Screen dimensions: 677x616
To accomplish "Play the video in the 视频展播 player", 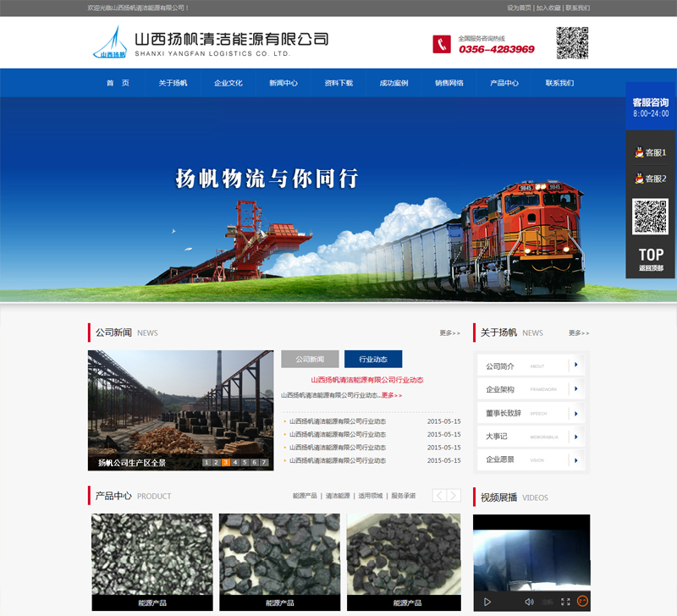I will 487,602.
